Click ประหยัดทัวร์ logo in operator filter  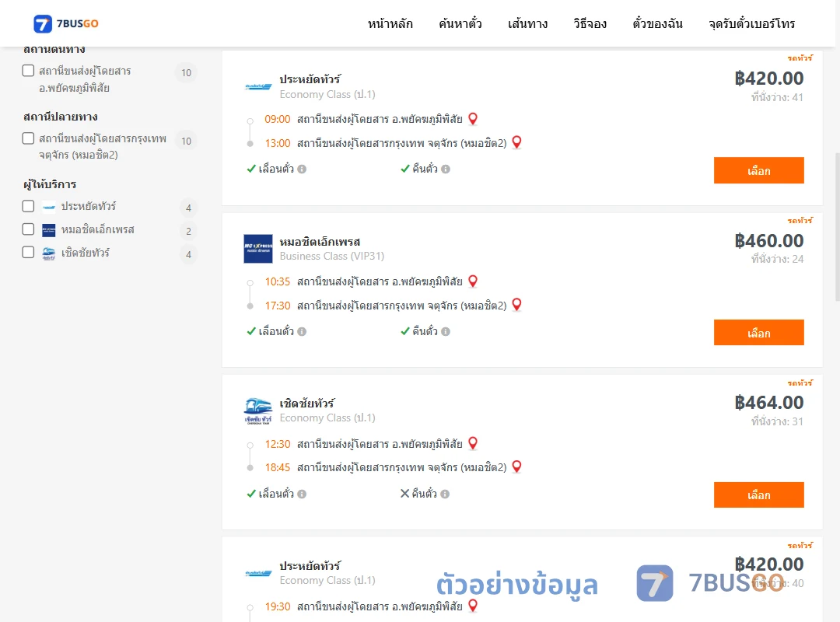49,207
